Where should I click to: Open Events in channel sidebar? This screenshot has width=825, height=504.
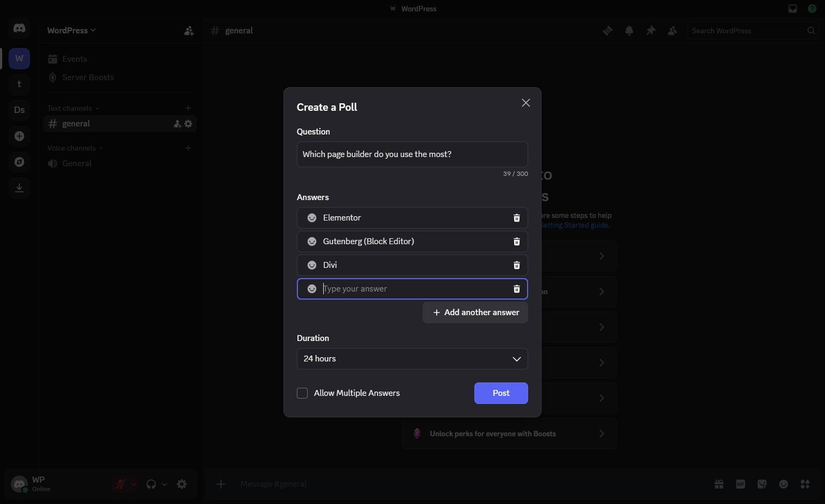(x=120, y=59)
